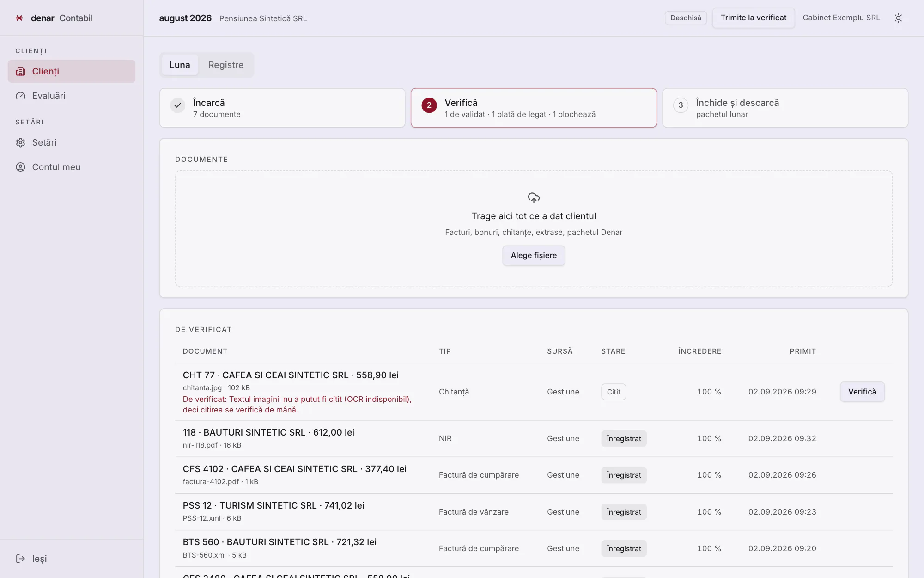Click timestamp 02.09.2026 09:20
Image resolution: width=924 pixels, height=578 pixels.
(782, 548)
